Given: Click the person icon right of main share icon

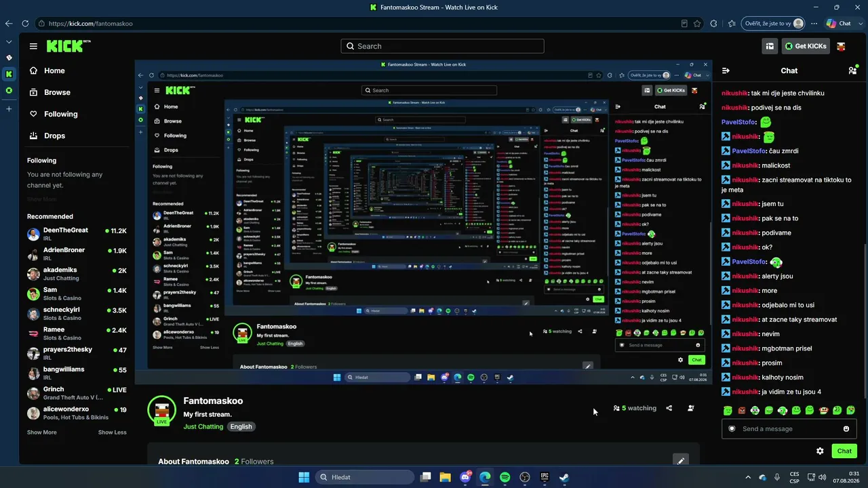Looking at the screenshot, I should pyautogui.click(x=690, y=408).
